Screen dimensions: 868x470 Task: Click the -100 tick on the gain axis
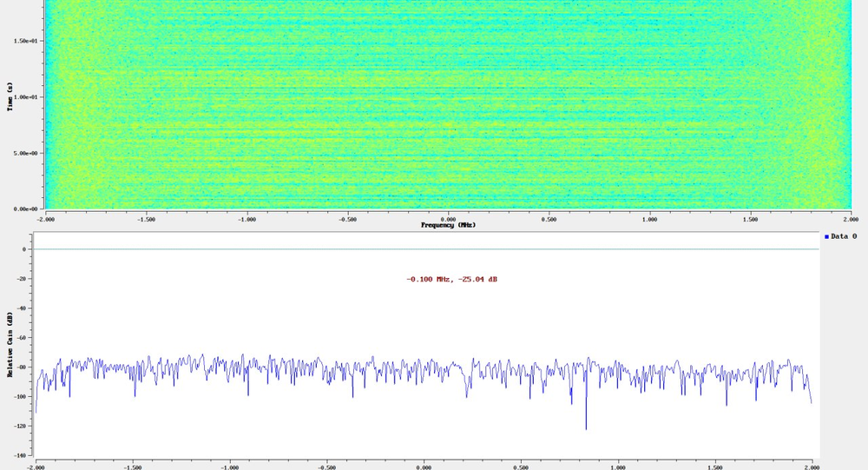click(x=22, y=396)
